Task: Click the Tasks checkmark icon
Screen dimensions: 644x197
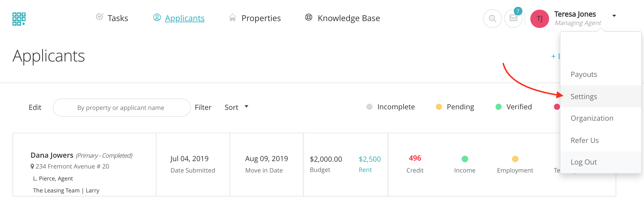Action: coord(99,17)
